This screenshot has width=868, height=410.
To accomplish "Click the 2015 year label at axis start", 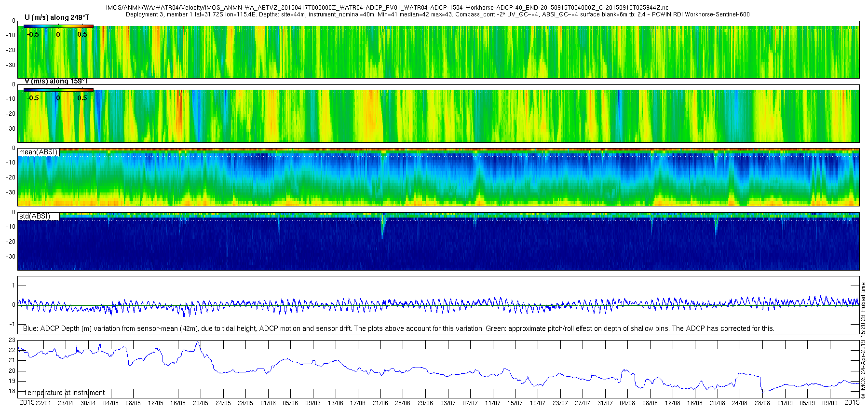I will click(x=27, y=402).
